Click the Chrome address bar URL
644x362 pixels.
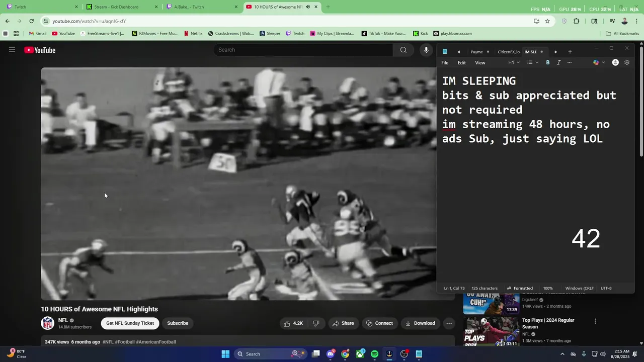(x=89, y=21)
